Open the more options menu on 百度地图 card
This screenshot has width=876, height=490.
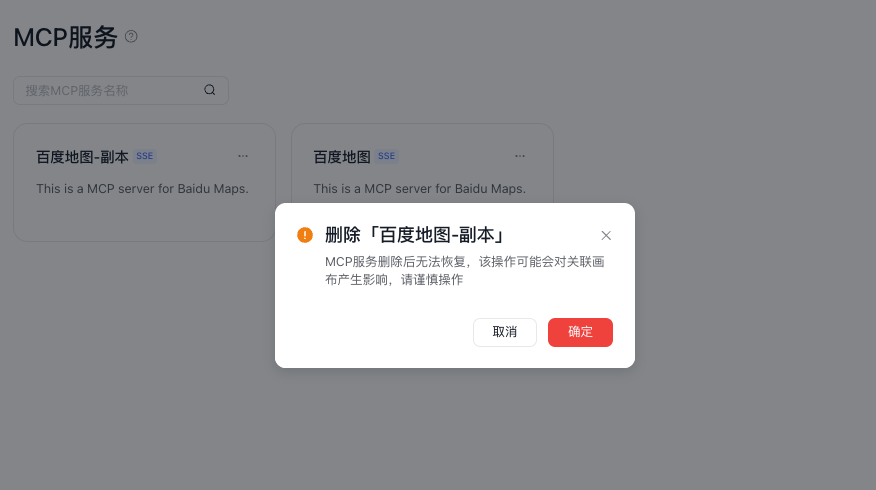point(520,156)
